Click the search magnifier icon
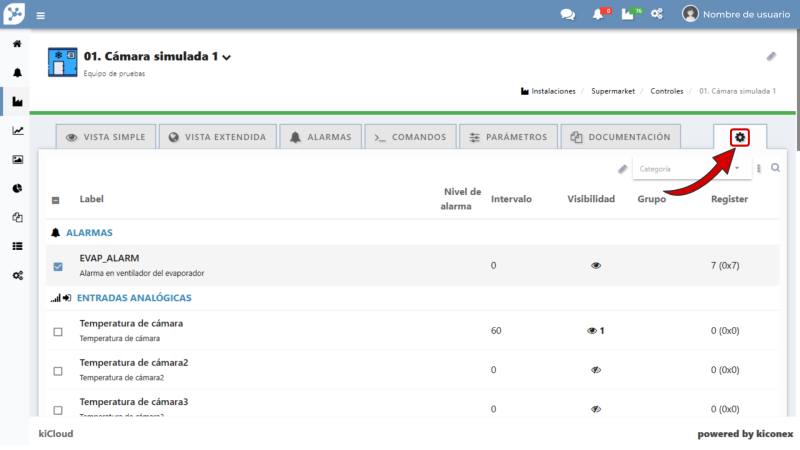 [x=775, y=169]
